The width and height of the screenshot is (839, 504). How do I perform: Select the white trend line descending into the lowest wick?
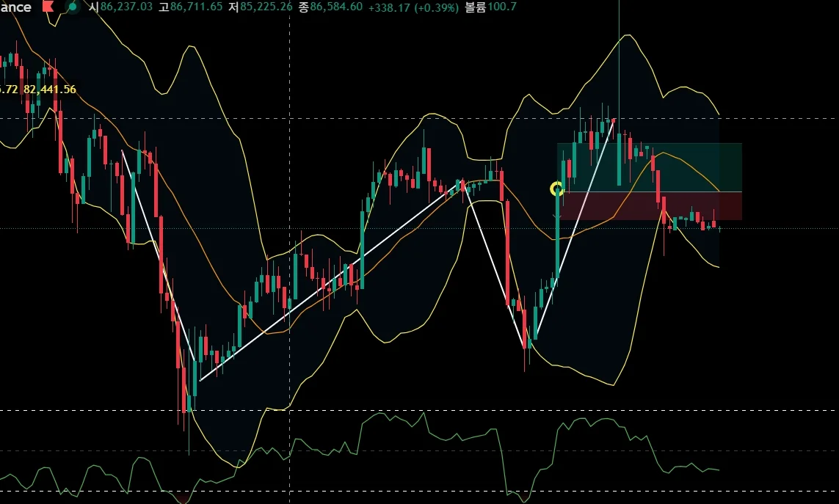159,256
